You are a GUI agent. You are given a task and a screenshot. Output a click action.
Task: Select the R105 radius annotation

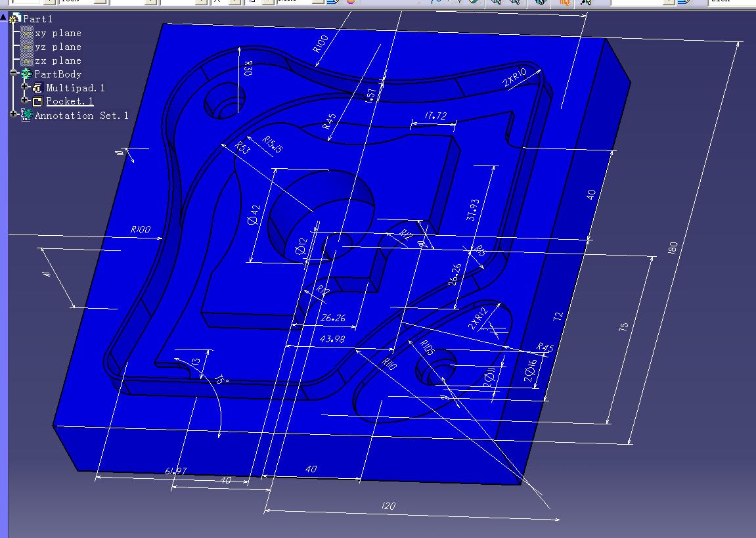tap(427, 347)
